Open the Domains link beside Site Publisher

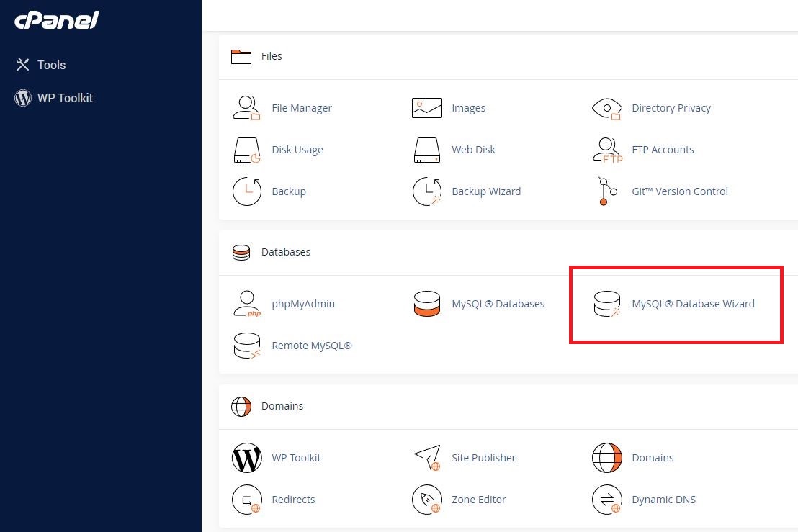(653, 459)
